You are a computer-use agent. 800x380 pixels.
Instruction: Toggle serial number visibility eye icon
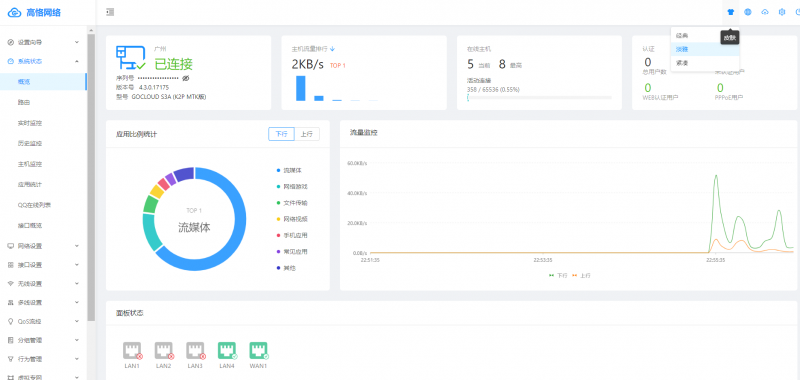coord(186,79)
